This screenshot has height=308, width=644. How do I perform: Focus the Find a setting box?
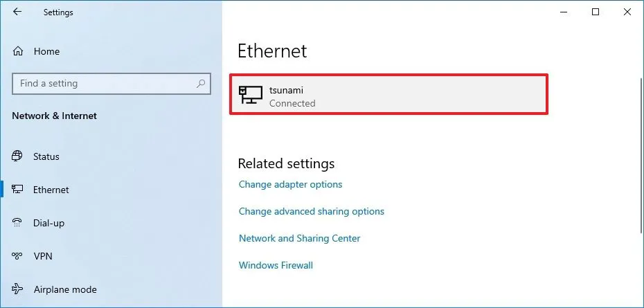(x=104, y=84)
